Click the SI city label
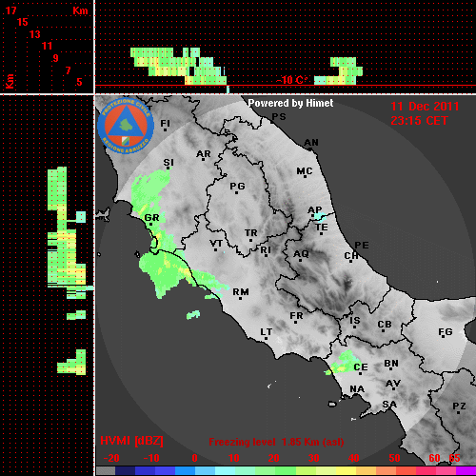476x476 pixels. pos(169,163)
